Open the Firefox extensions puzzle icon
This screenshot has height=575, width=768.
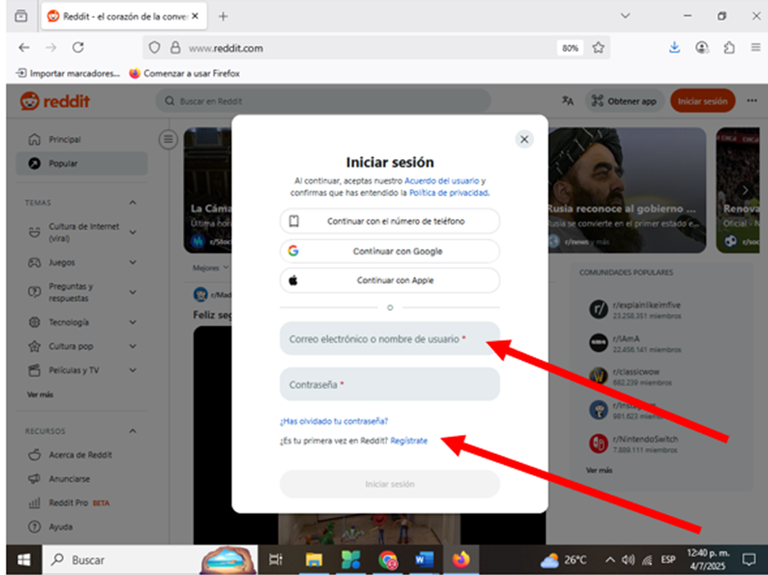coord(729,48)
